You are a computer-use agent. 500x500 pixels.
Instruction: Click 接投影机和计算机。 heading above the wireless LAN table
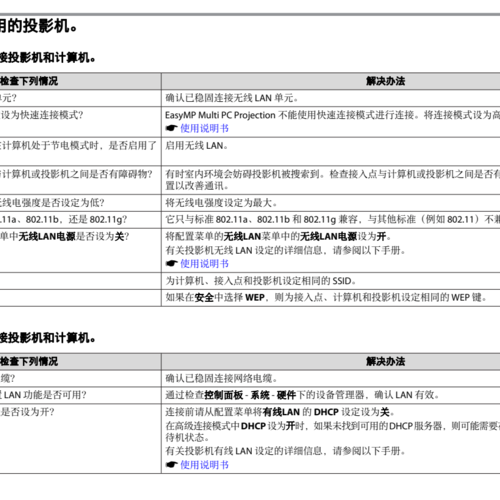[48, 58]
